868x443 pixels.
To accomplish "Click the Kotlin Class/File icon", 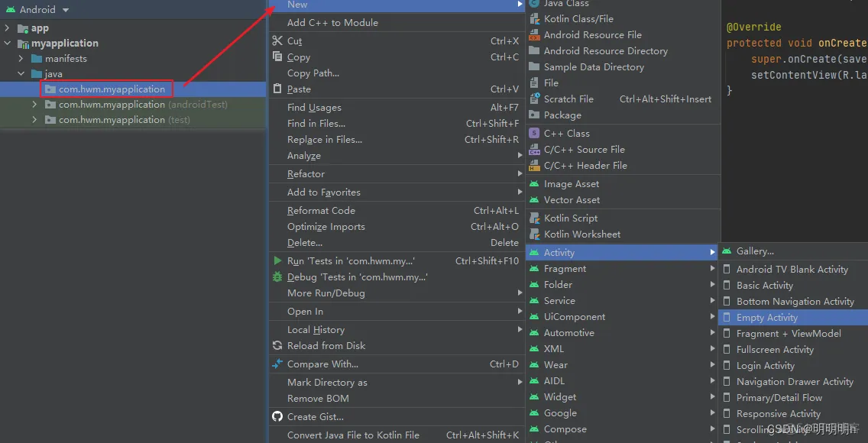I will [534, 19].
